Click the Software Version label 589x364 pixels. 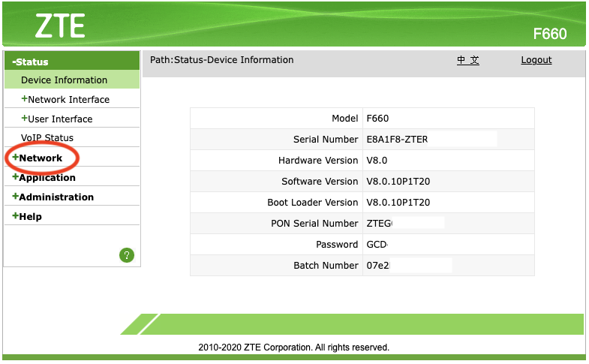point(320,182)
